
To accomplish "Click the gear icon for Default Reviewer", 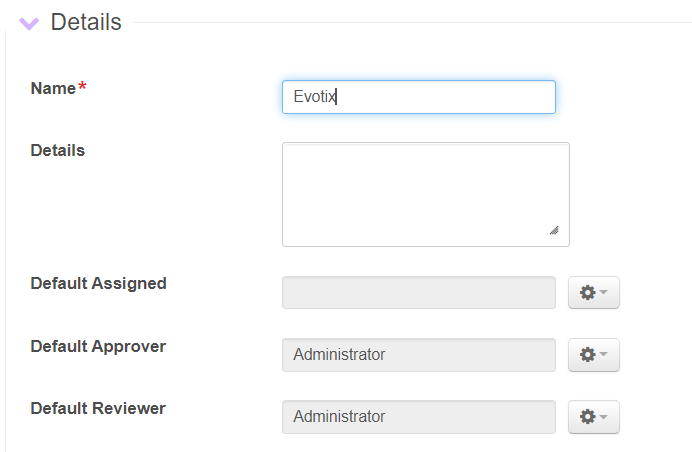I will [x=587, y=417].
